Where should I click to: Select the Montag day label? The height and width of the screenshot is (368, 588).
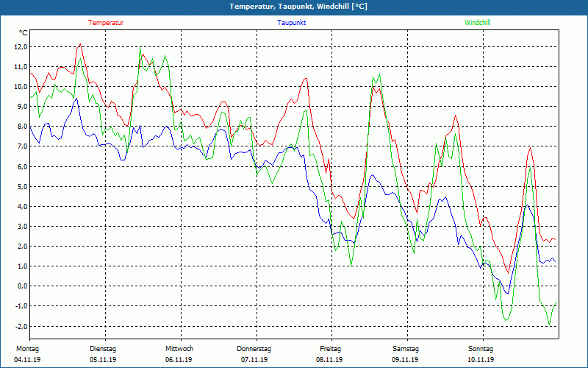point(26,349)
